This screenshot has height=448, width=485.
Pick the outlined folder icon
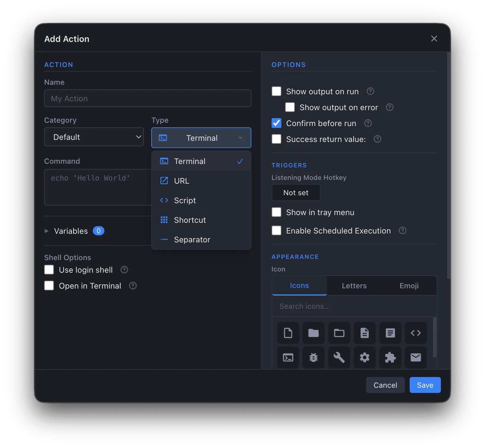coord(339,333)
